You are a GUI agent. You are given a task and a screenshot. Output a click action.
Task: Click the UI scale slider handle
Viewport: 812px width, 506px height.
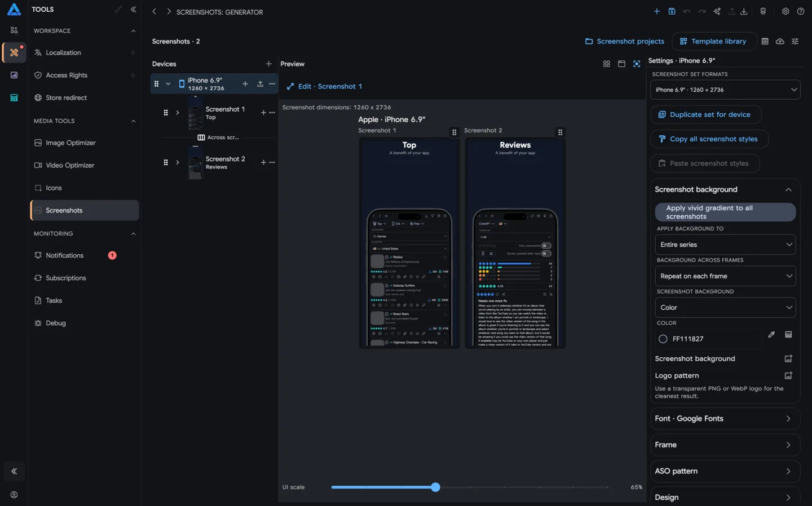435,487
